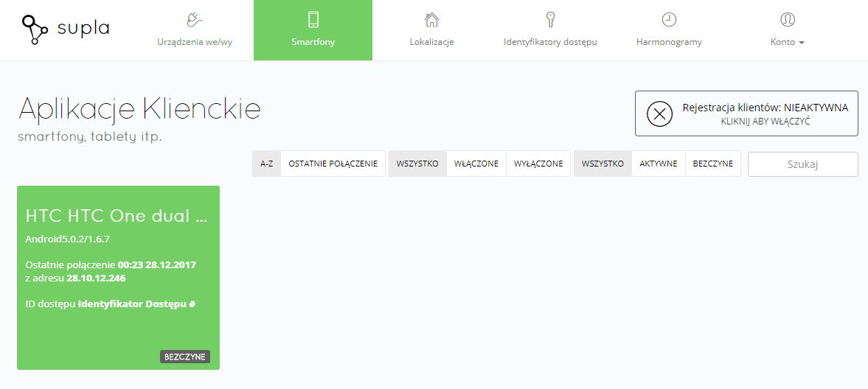Click the key icon for Identyfikatory dostępu
This screenshot has width=868, height=389.
550,19
